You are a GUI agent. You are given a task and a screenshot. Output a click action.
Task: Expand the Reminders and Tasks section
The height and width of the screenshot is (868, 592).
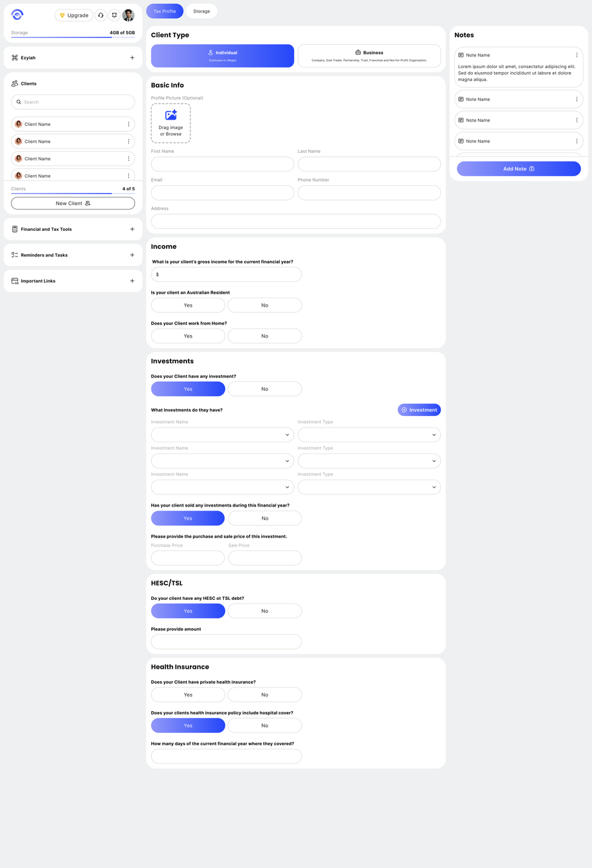(133, 255)
